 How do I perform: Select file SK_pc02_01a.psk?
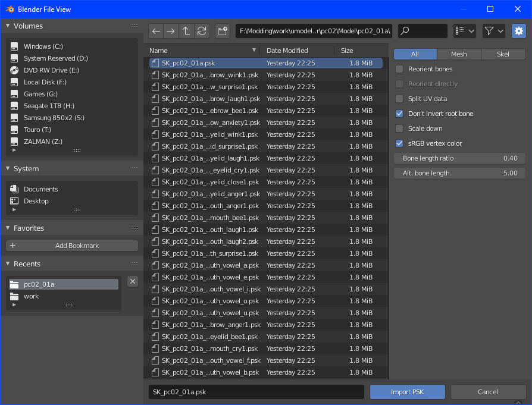point(266,63)
